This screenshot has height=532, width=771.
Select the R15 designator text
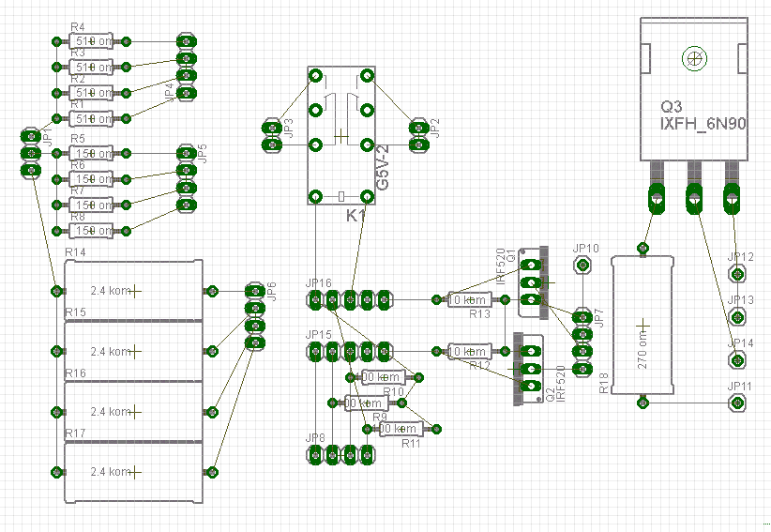[x=75, y=312]
